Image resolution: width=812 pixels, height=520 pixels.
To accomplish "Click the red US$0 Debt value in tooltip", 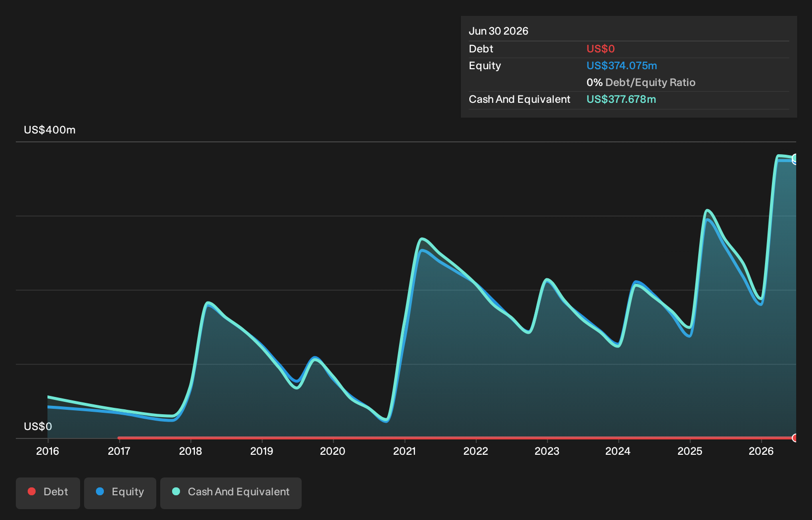I will 600,49.
